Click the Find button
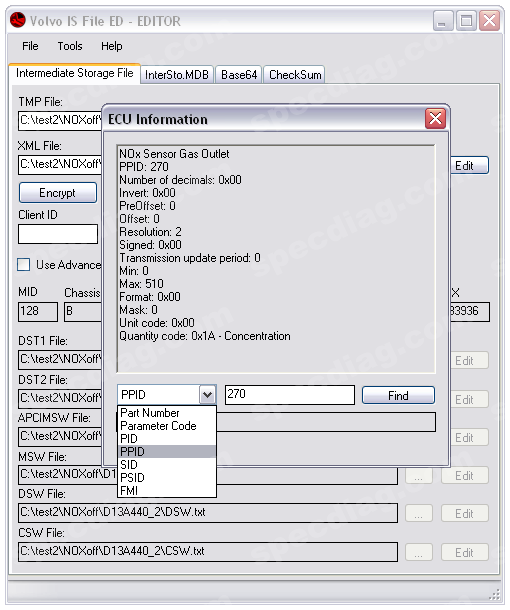 pos(398,395)
